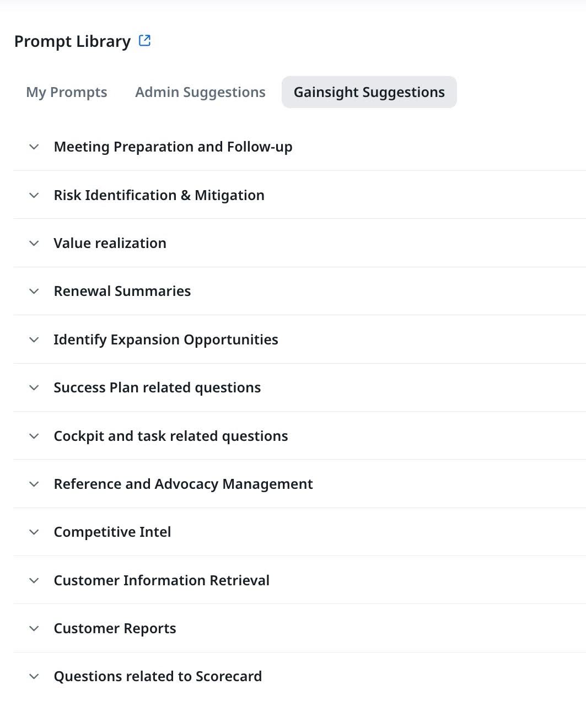Expand Reference and Advocacy Management chevron
Viewport: 586px width, 728px height.
34,484
